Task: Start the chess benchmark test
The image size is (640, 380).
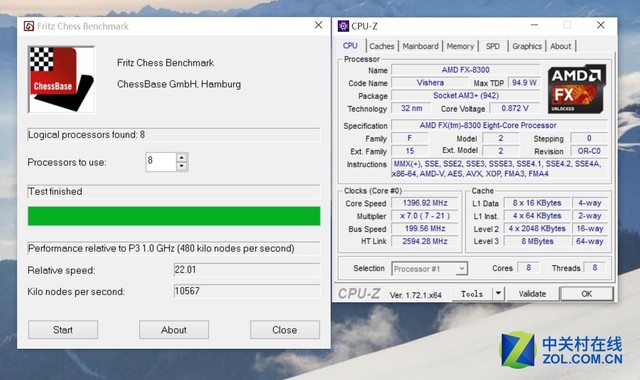Action: 63,330
